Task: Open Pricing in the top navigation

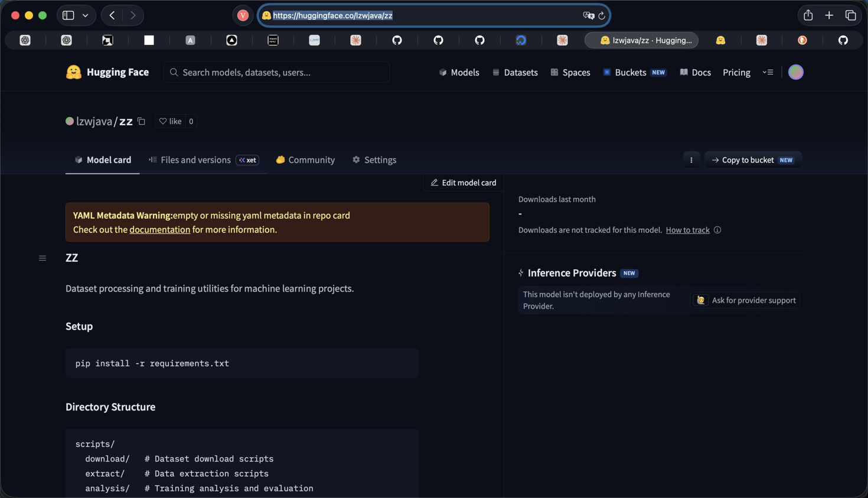Action: coord(736,72)
